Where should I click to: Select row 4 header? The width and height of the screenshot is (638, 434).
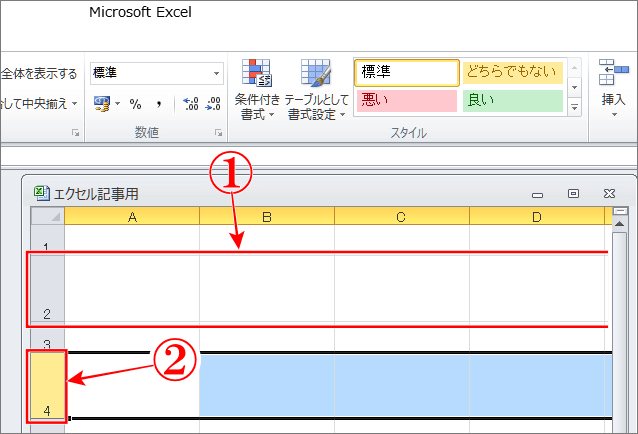(x=48, y=385)
